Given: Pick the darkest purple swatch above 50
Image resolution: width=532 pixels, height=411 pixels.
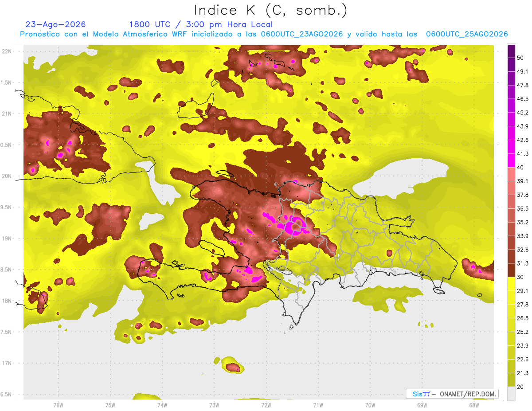Looking at the screenshot, I should click(511, 51).
